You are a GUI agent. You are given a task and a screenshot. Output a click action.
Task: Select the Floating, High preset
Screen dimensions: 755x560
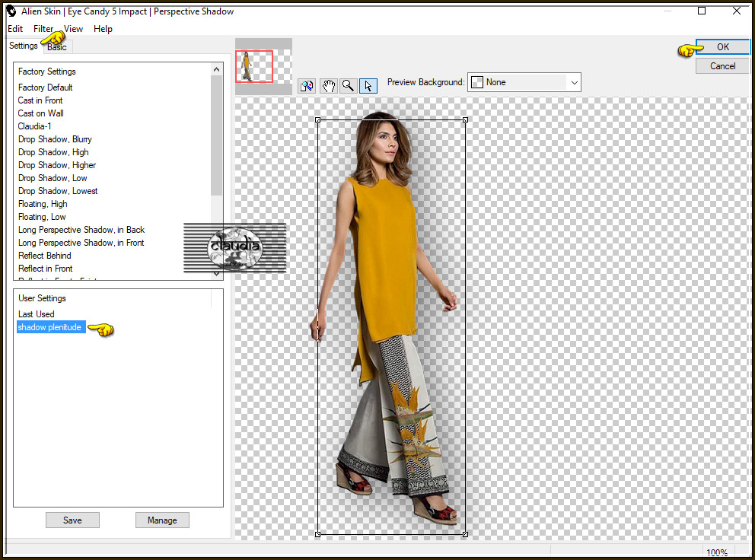tap(43, 204)
